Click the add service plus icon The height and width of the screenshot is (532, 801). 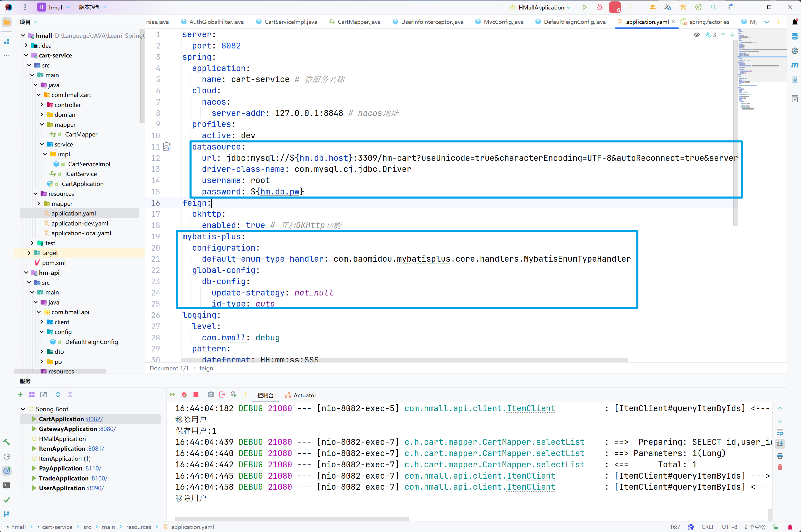[x=20, y=395]
